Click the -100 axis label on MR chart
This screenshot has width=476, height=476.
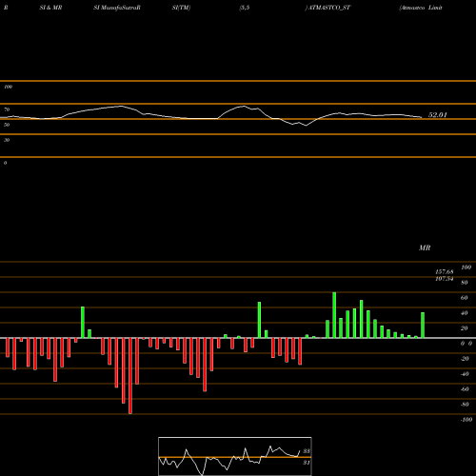466,420
